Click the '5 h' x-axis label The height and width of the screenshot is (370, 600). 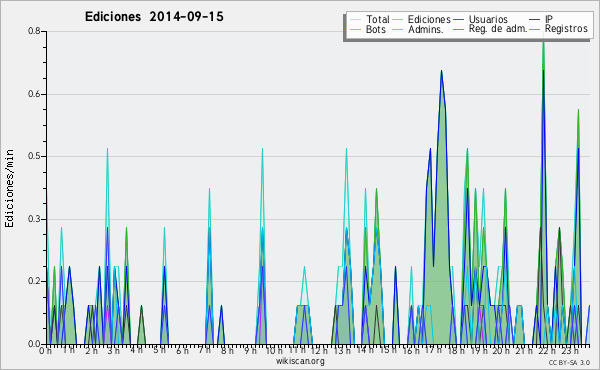(x=159, y=350)
